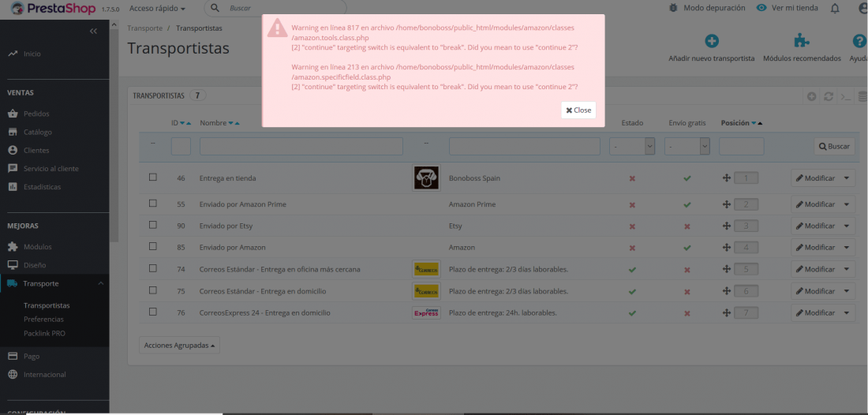868x415 pixels.
Task: Open Estado filter dropdown
Action: tap(632, 146)
